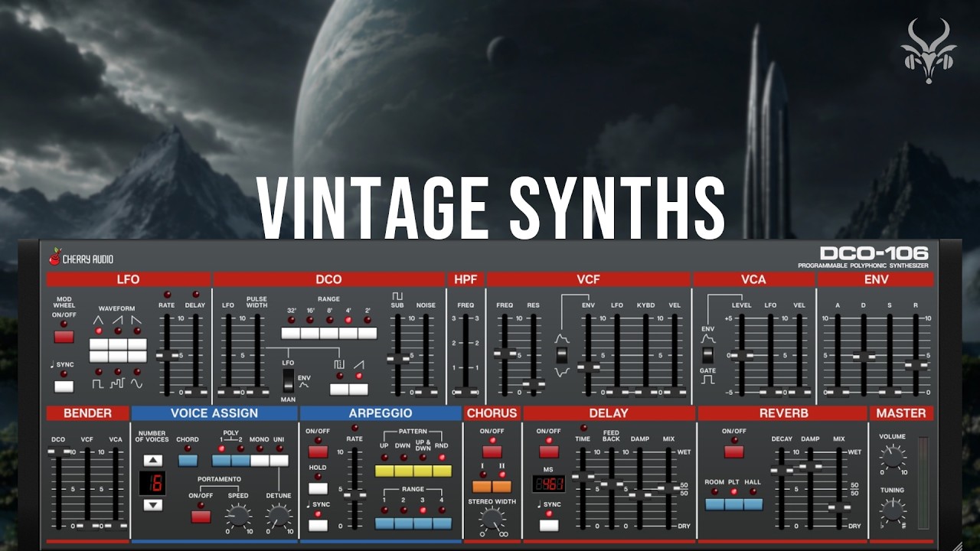Click the Portamento Speed knob
The width and height of the screenshot is (980, 551).
pos(238,516)
